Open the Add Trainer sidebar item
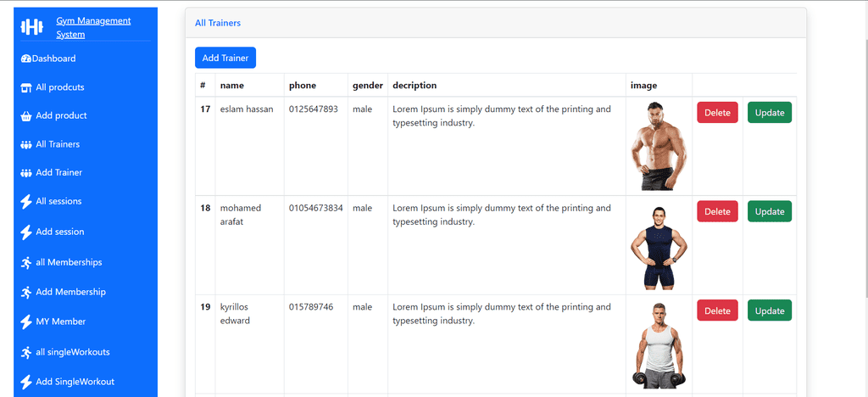 click(51, 173)
